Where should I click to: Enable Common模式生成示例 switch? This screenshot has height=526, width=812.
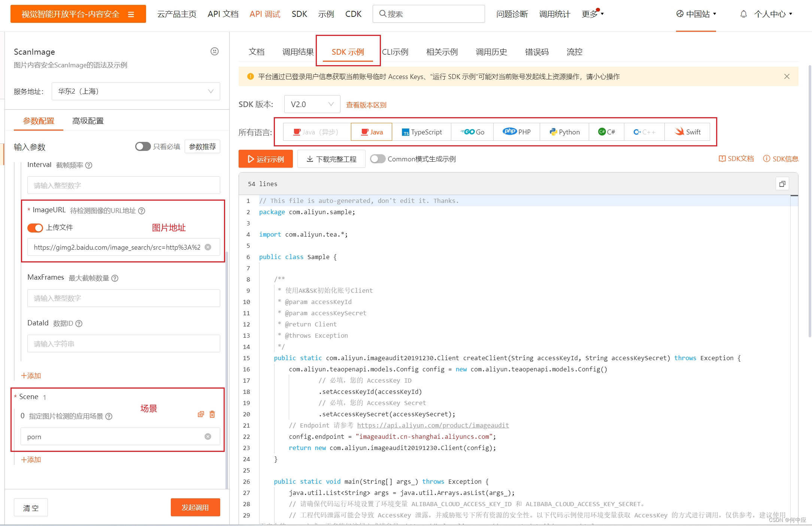tap(378, 159)
